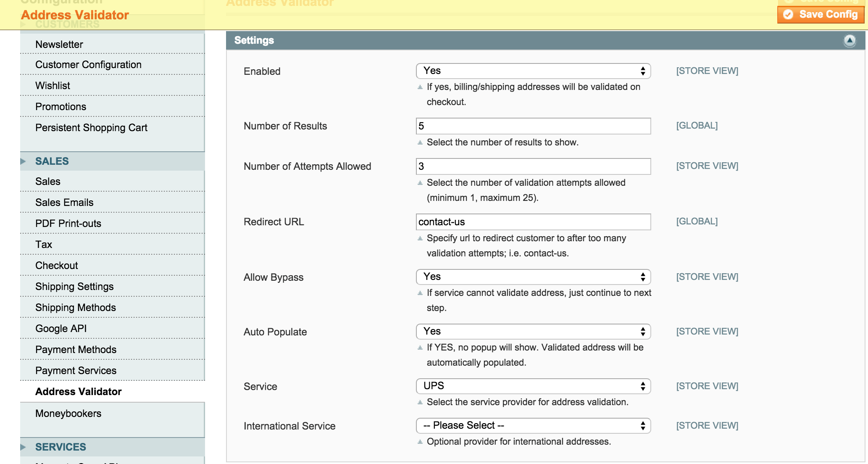The image size is (868, 464).
Task: Open Shipping Methods configuration
Action: point(76,308)
